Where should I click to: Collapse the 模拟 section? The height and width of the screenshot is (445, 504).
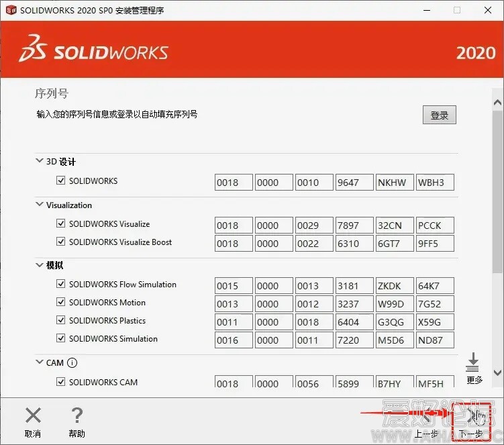click(39, 266)
